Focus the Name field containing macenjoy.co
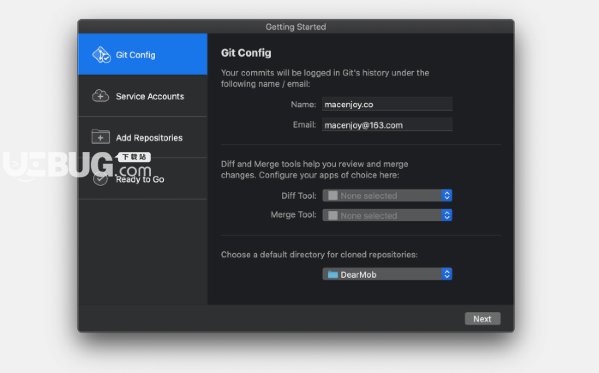This screenshot has height=373, width=599. click(387, 104)
